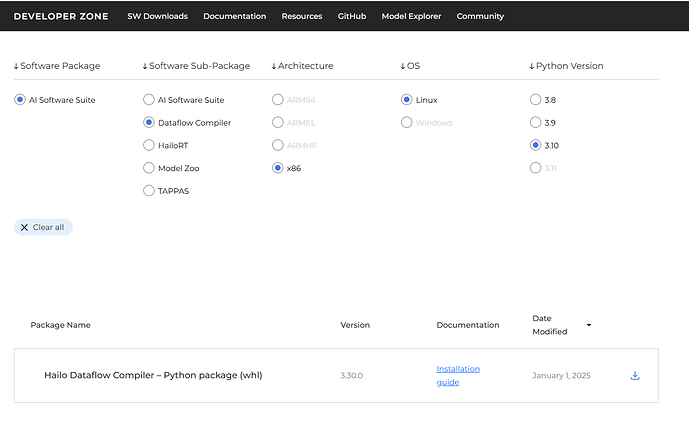Expand the Architecture filter header
The height and width of the screenshot is (431, 689).
pyautogui.click(x=302, y=66)
